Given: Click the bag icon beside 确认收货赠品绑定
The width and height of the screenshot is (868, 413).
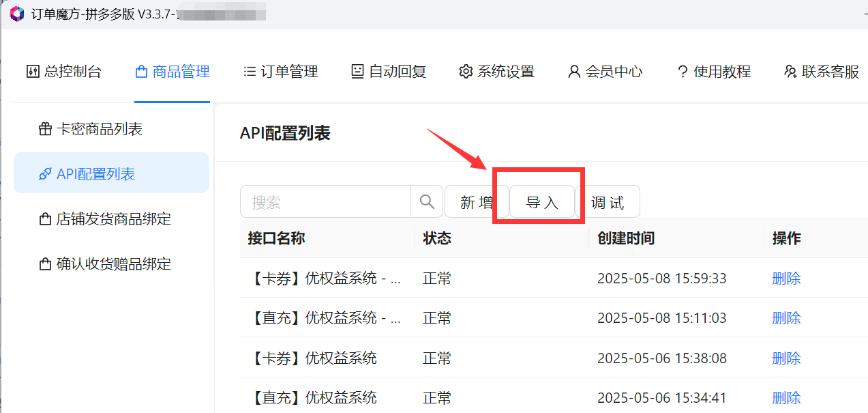Looking at the screenshot, I should click(45, 265).
